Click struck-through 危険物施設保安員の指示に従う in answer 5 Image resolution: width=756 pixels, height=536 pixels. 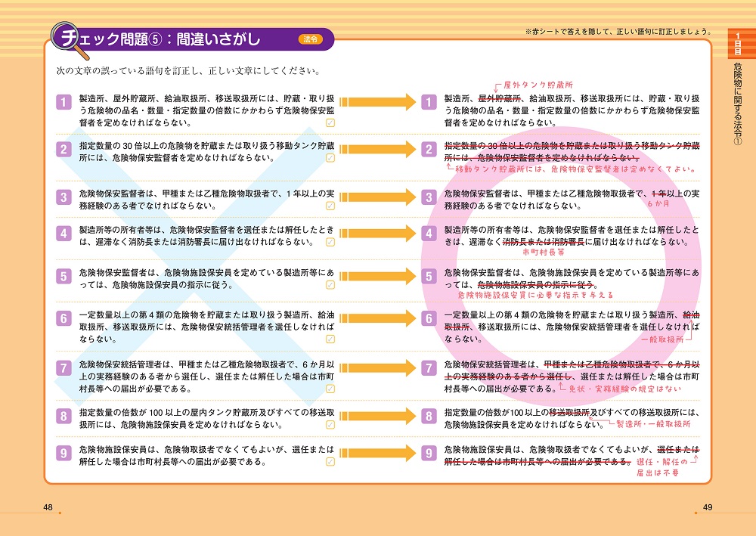tap(536, 285)
